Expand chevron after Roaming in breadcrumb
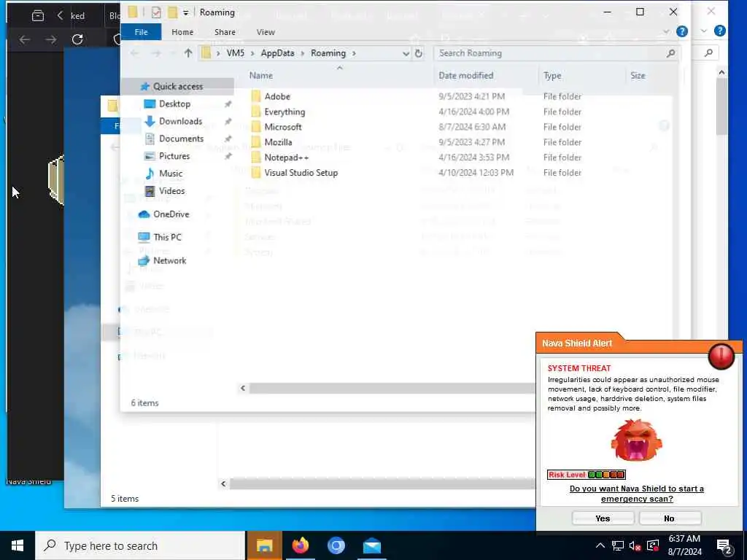The width and height of the screenshot is (747, 560). 354,53
